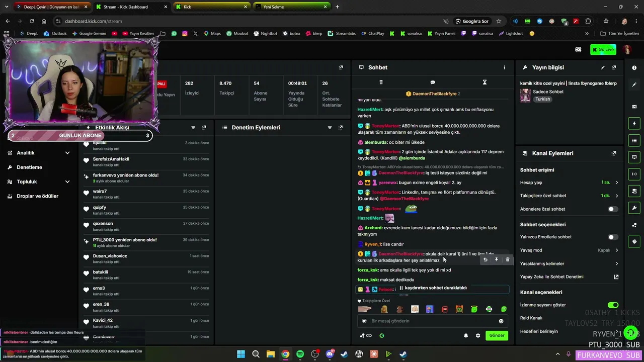
Task: Switch to the Kick browser tab
Action: pyautogui.click(x=212, y=7)
